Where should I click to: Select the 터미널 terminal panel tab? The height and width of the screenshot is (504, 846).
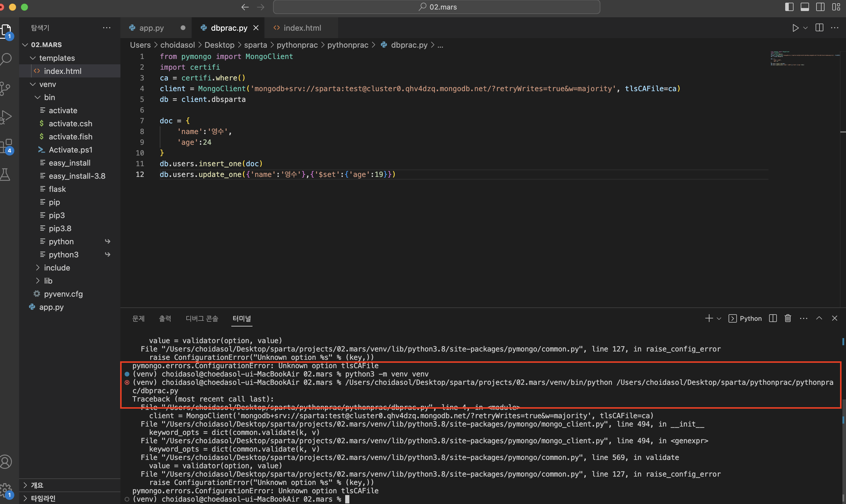pyautogui.click(x=242, y=318)
